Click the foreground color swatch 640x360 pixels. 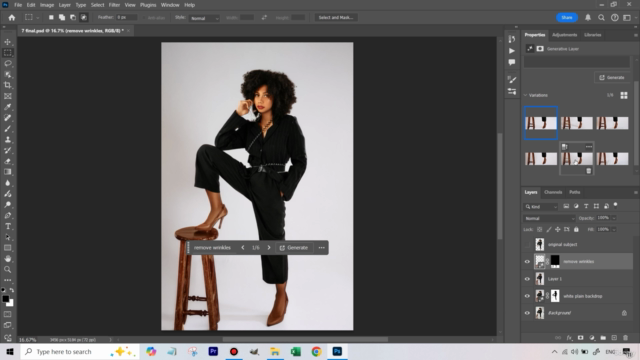click(6, 299)
